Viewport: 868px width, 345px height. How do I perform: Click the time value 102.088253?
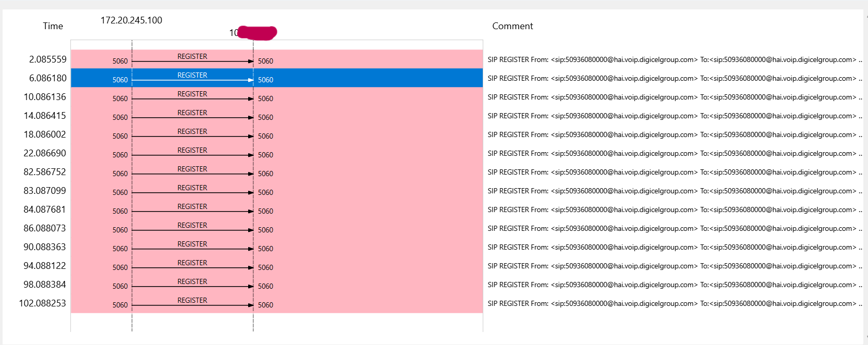[x=43, y=303]
